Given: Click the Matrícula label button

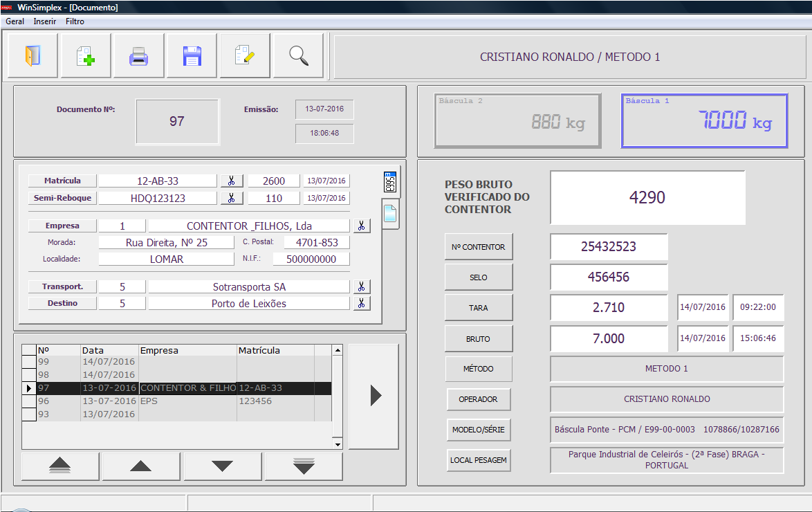Looking at the screenshot, I should coord(62,181).
